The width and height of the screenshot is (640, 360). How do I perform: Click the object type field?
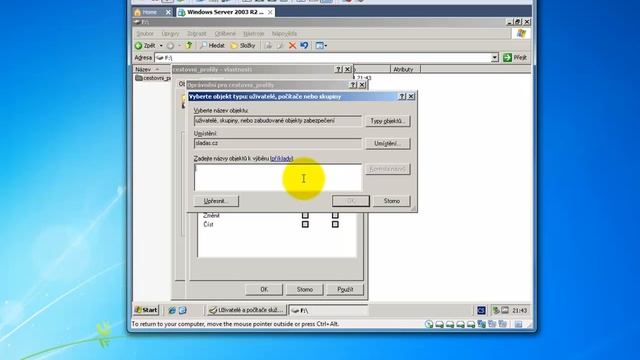coord(278,121)
